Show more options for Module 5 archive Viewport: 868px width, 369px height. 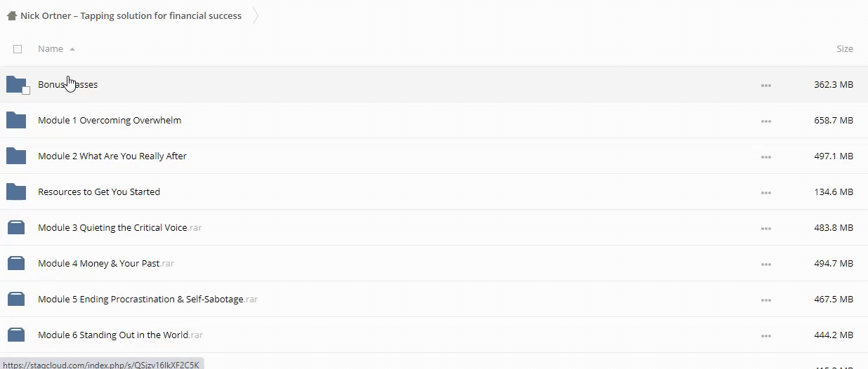tap(765, 300)
